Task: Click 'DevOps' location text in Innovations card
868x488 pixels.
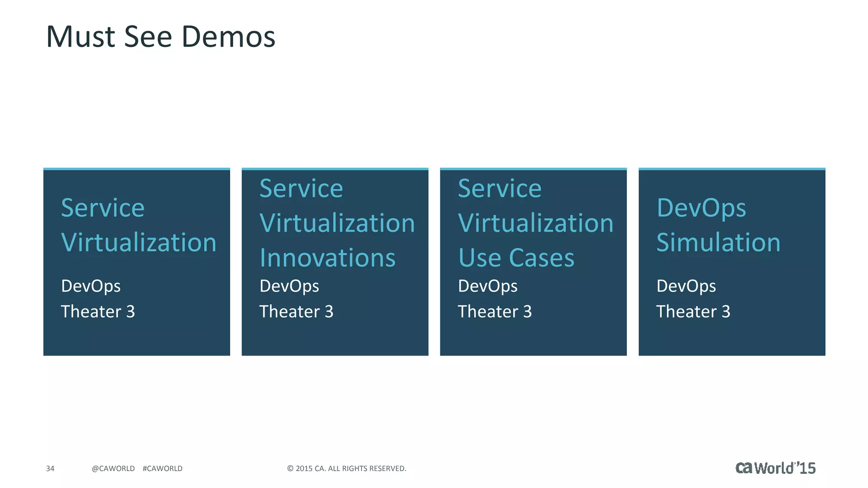Action: (x=289, y=287)
